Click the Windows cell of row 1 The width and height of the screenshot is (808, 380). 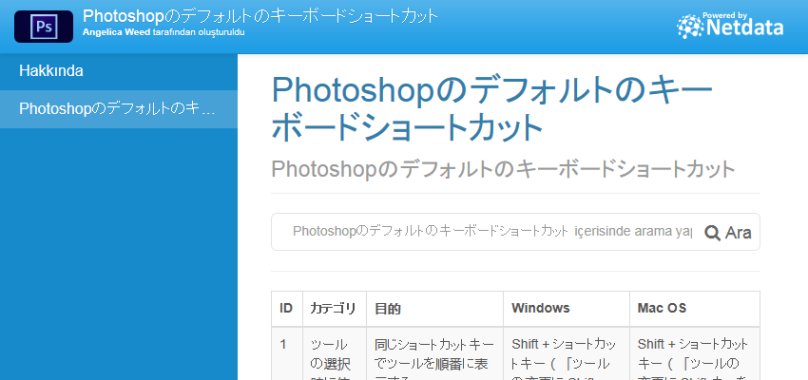[x=566, y=354]
